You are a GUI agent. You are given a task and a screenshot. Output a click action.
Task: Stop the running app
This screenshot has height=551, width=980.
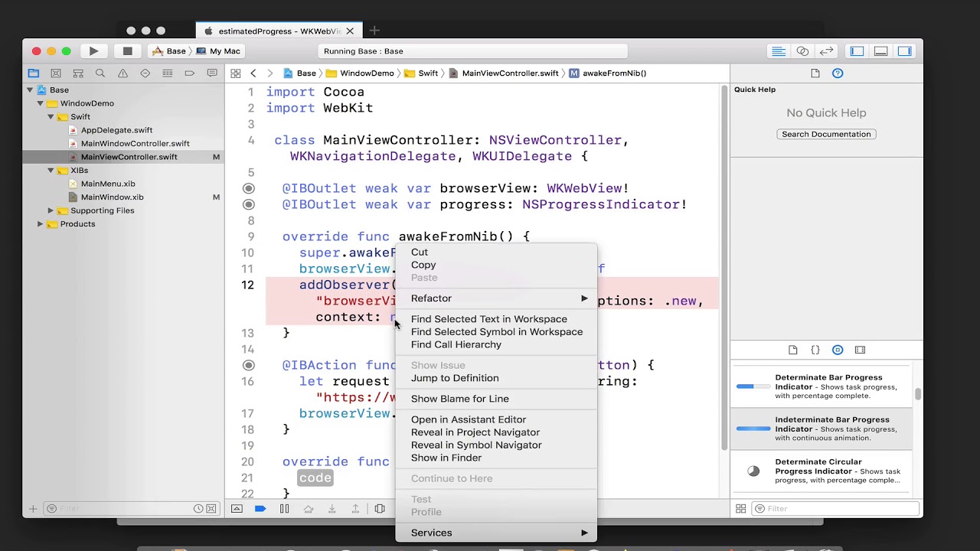[x=127, y=51]
